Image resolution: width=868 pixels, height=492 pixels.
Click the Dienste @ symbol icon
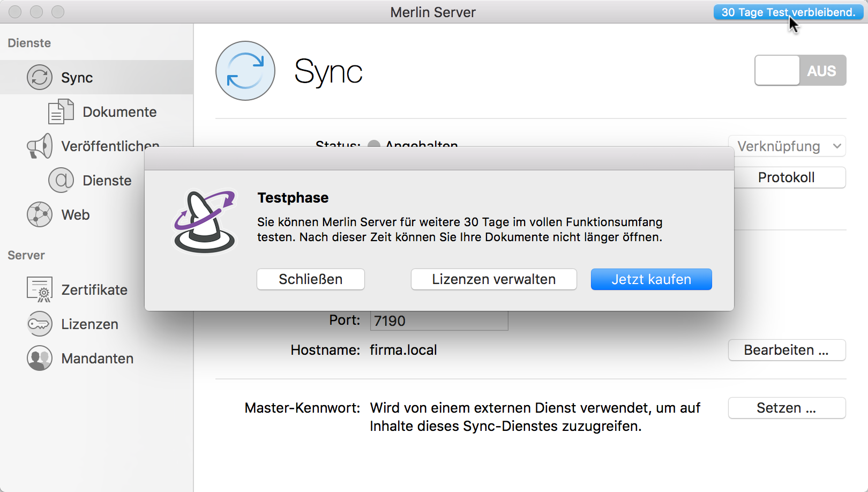[61, 180]
